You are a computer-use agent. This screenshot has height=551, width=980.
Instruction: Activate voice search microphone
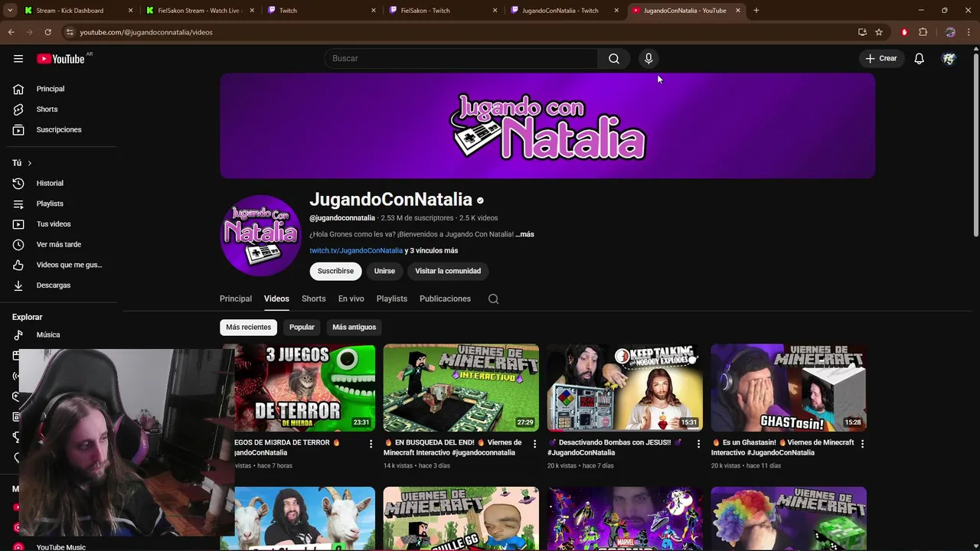pyautogui.click(x=648, y=58)
